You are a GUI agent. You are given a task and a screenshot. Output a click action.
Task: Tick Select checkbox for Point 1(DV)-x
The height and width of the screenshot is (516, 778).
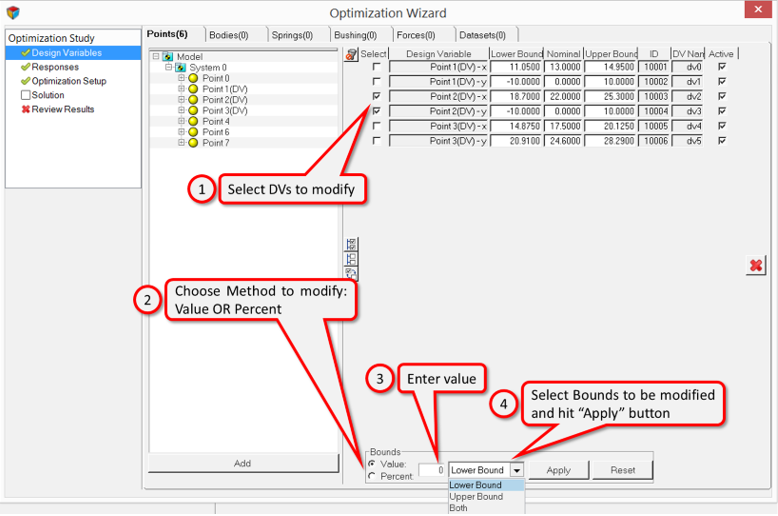pos(377,66)
